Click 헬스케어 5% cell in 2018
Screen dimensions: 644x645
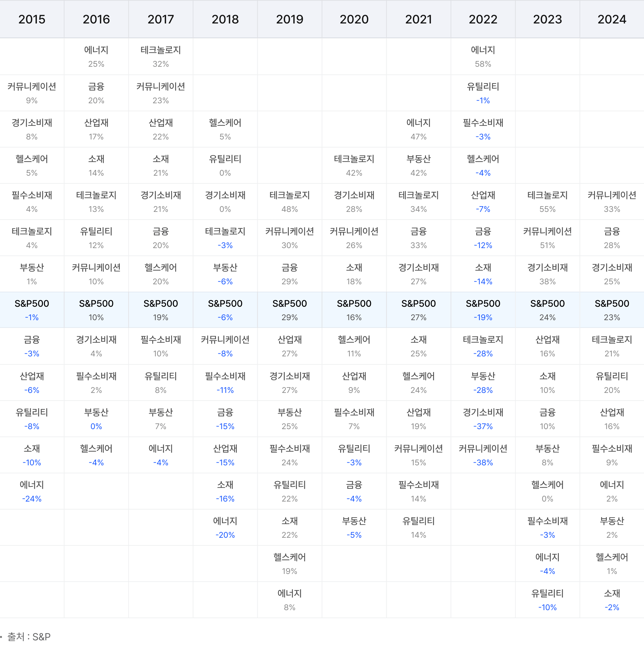[225, 129]
